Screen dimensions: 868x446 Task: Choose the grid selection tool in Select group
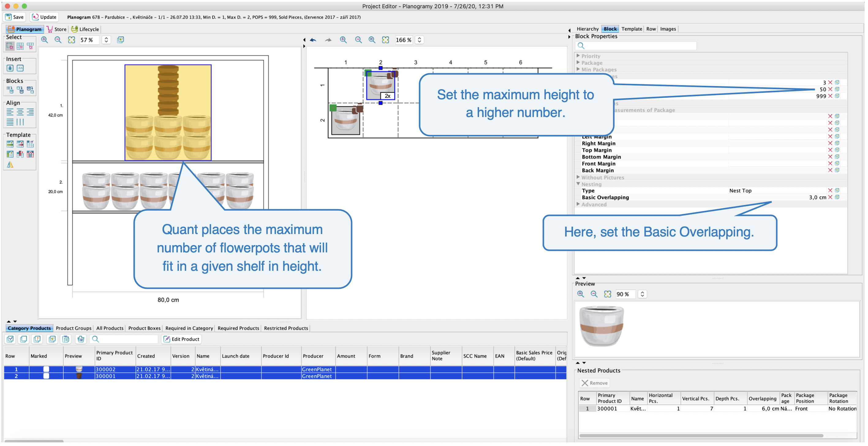click(20, 46)
